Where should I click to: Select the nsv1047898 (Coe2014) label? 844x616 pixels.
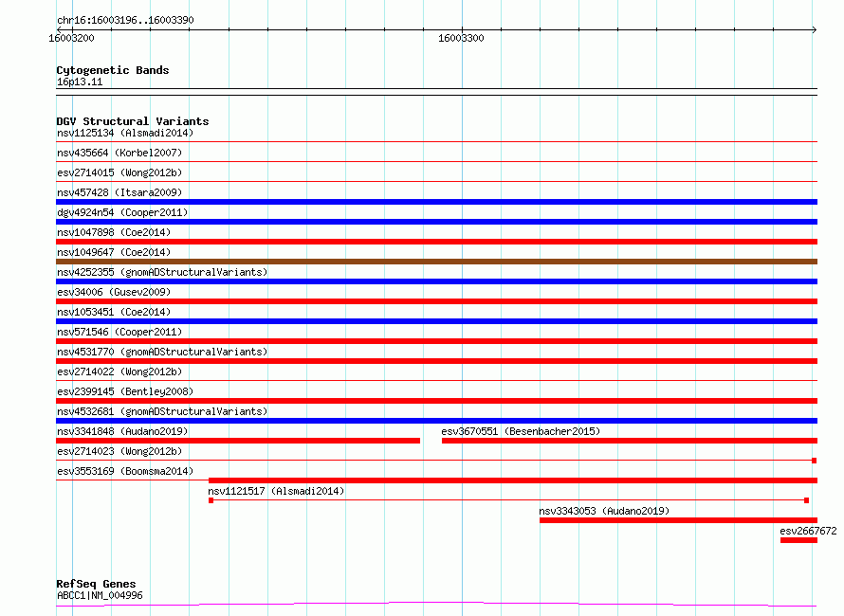(x=114, y=232)
